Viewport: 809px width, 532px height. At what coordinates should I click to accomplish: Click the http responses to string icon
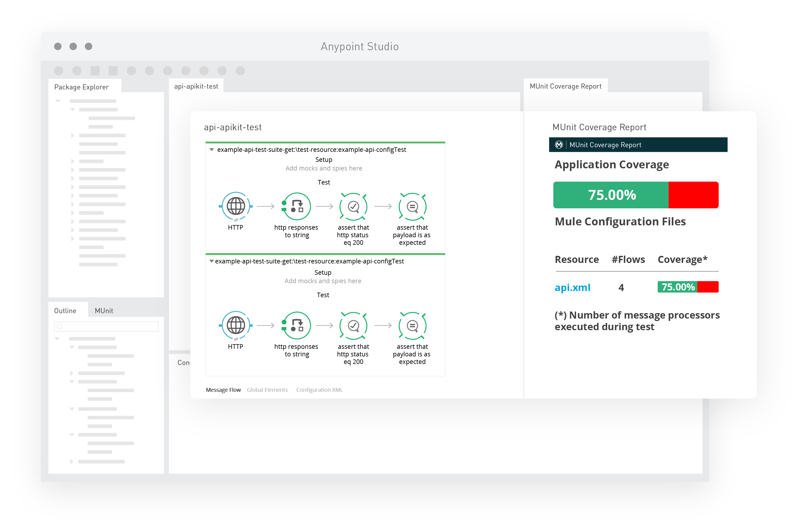(x=295, y=211)
